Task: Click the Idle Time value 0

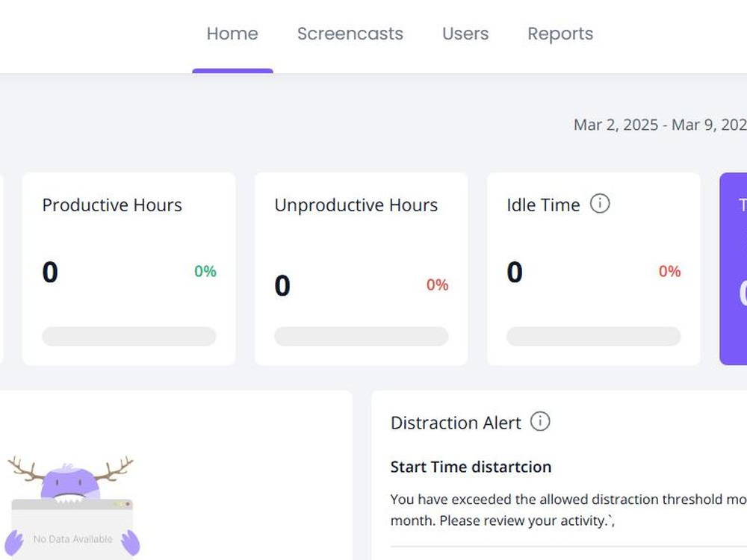Action: [x=515, y=272]
